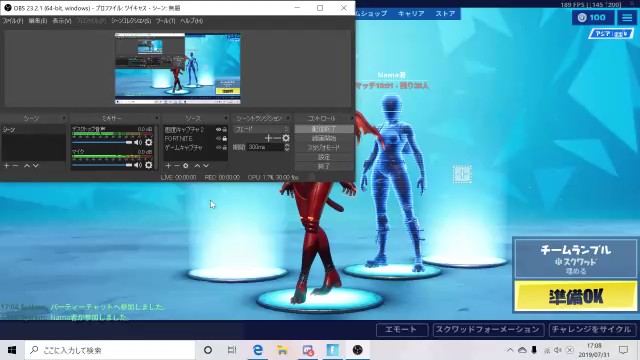Open マイク audio settings gear
Image resolution: width=640 pixels, height=360 pixels.
149,165
